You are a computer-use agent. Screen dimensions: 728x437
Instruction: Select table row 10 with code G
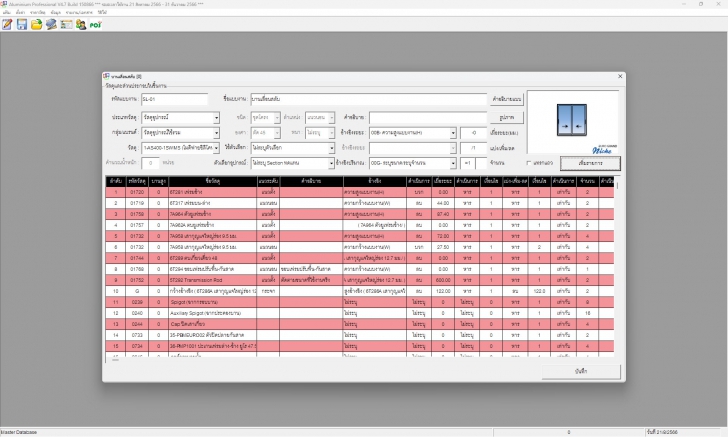point(360,291)
